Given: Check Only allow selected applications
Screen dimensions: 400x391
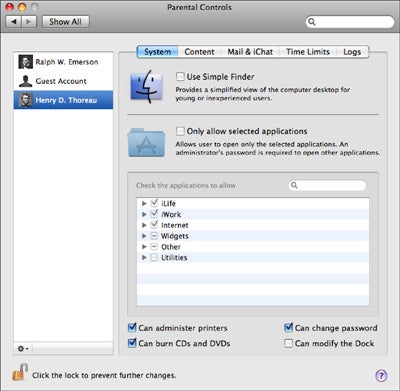Looking at the screenshot, I should (x=180, y=131).
